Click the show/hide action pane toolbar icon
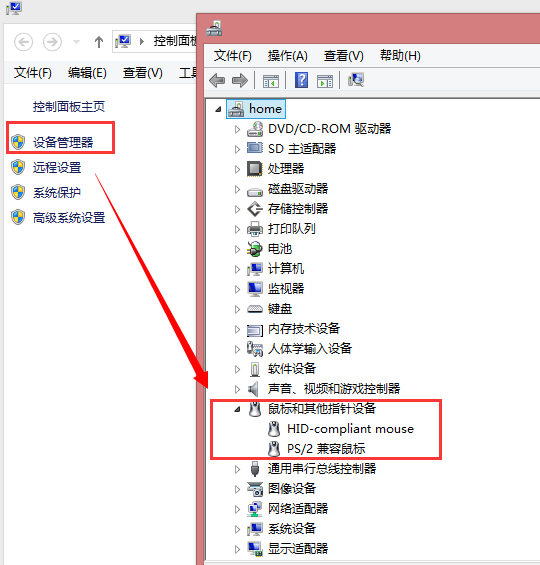 point(325,81)
